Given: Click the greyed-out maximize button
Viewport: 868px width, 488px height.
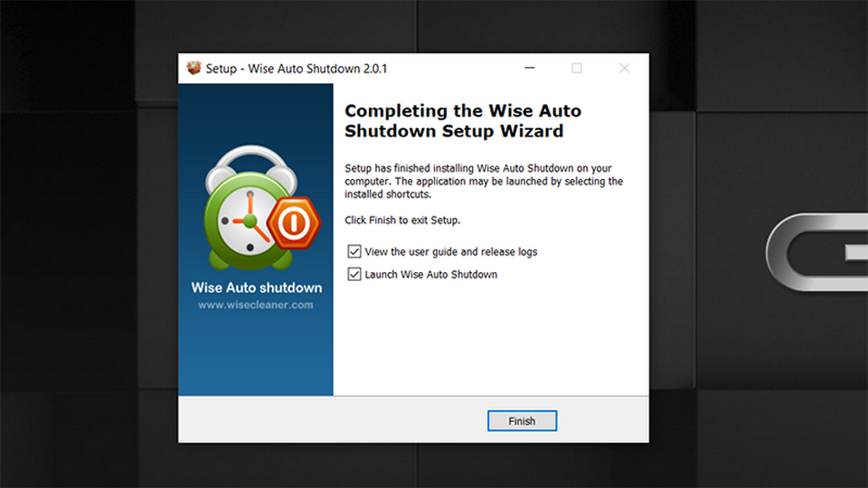Looking at the screenshot, I should [577, 69].
